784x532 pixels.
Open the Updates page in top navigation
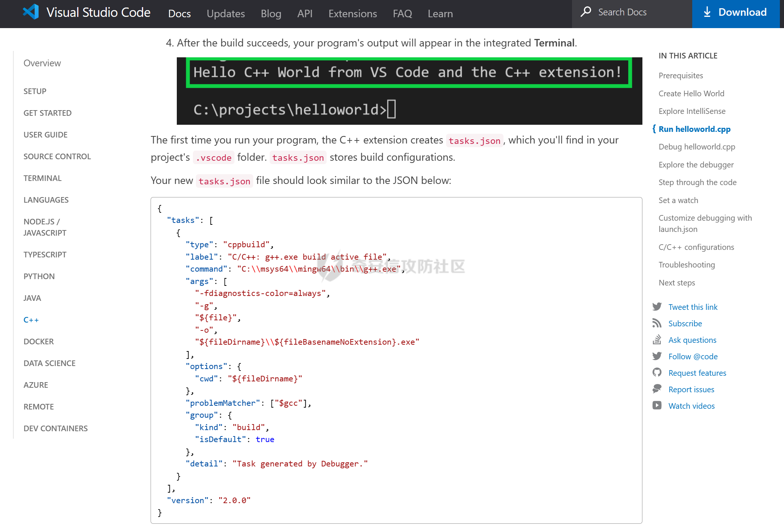coord(226,14)
